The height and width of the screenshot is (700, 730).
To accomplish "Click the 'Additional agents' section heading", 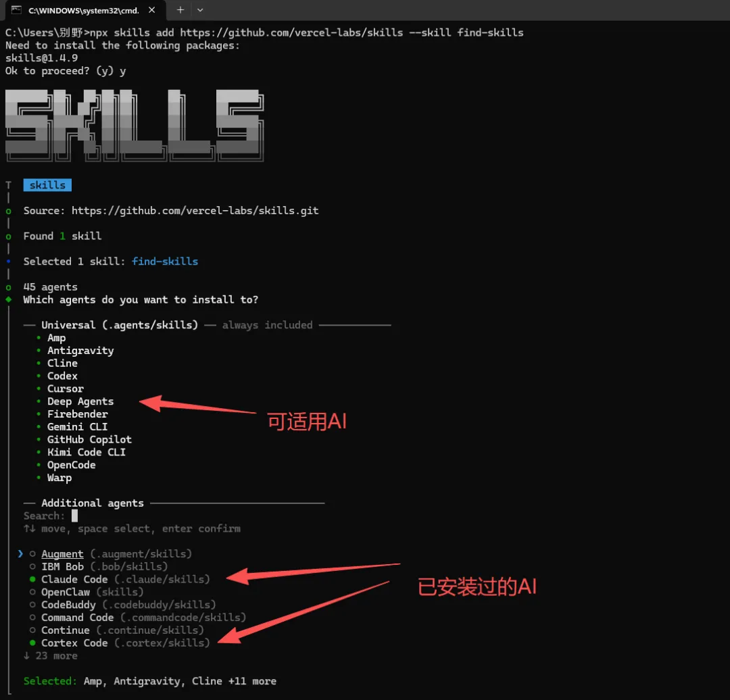I will (x=93, y=503).
